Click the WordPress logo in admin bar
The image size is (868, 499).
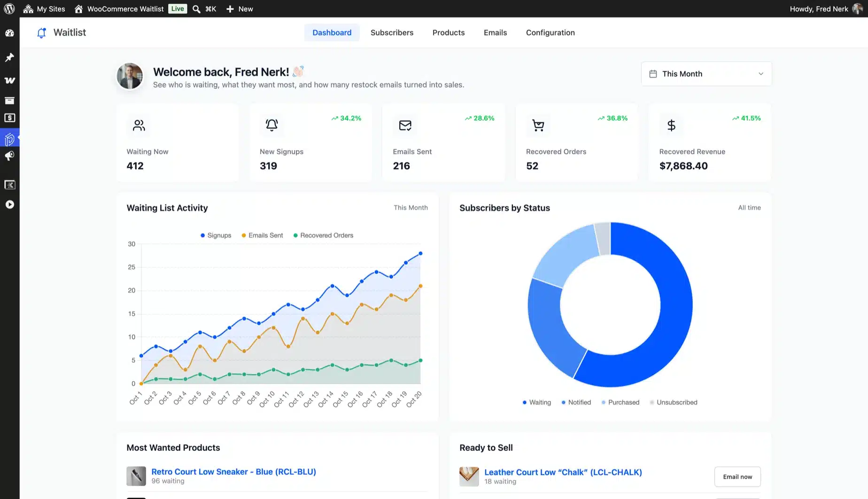tap(9, 8)
